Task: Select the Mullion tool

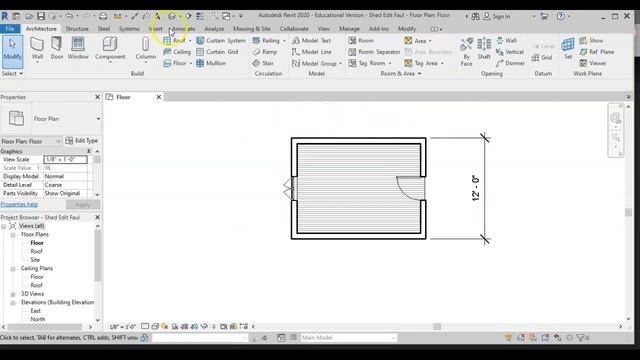Action: pos(211,63)
